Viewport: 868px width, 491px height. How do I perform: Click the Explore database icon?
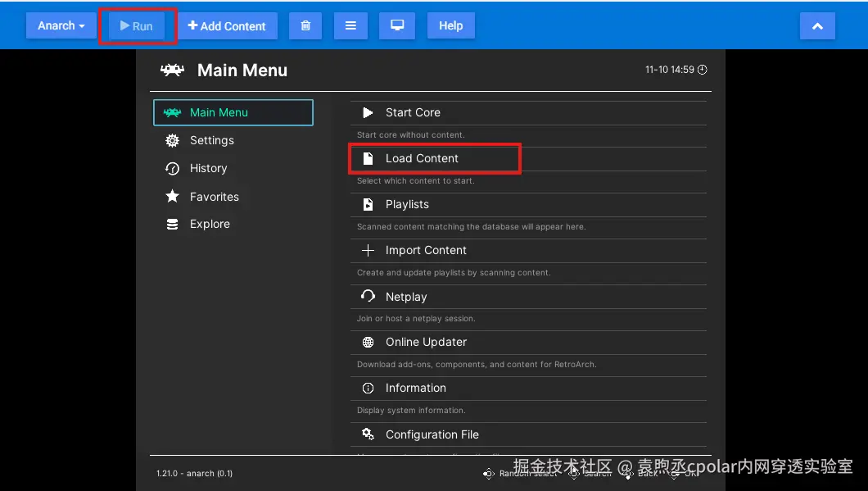(172, 224)
